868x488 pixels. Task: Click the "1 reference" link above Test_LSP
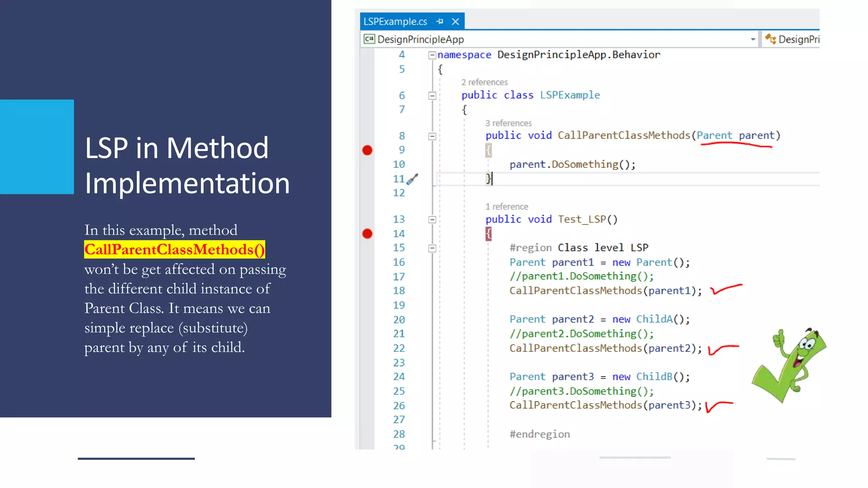506,207
